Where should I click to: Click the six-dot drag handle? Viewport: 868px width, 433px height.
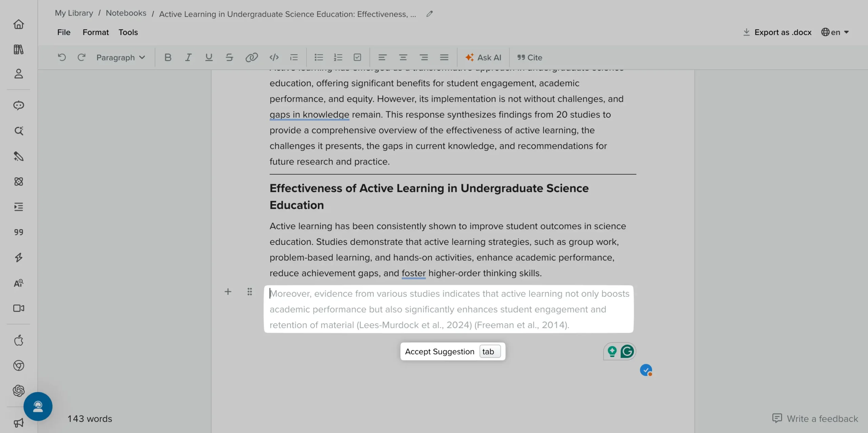pyautogui.click(x=250, y=292)
